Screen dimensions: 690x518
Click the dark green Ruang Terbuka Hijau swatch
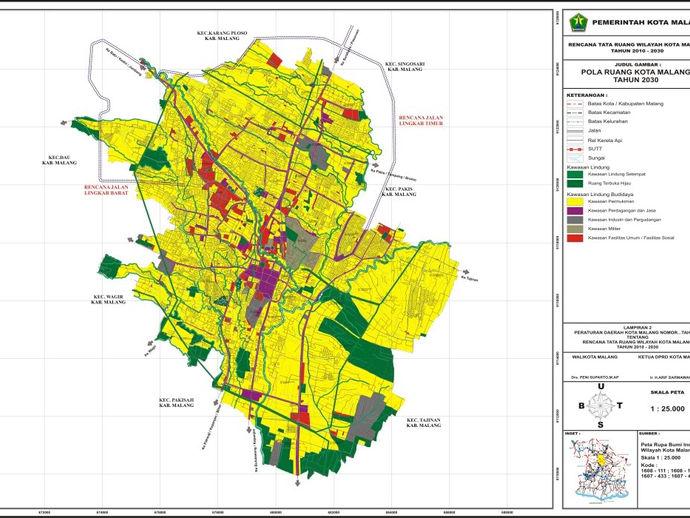(x=575, y=184)
